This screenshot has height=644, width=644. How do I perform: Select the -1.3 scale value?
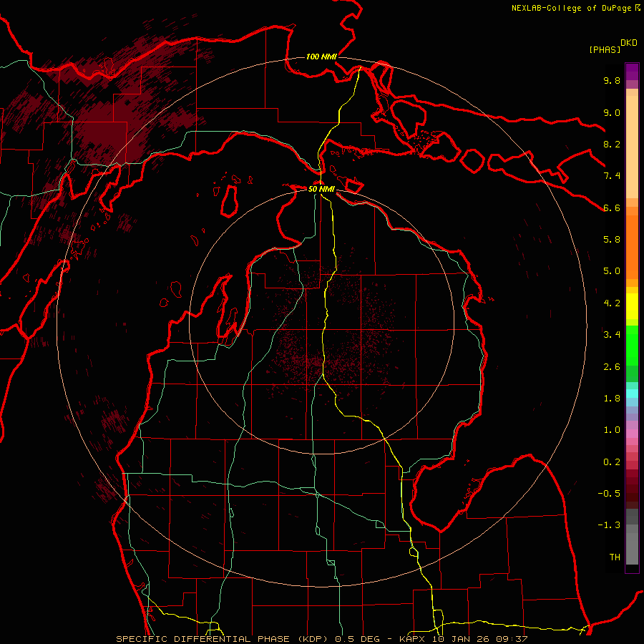[609, 525]
